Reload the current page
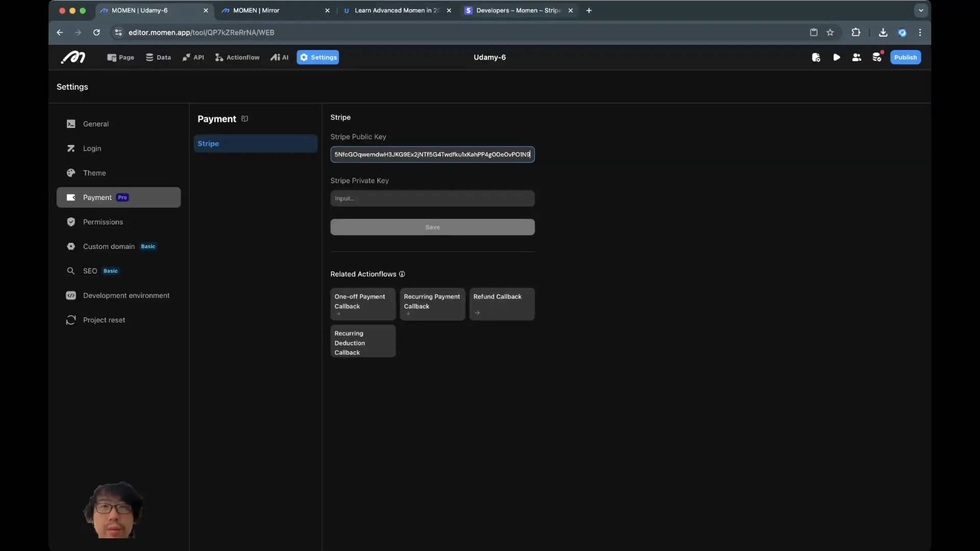 pyautogui.click(x=96, y=32)
